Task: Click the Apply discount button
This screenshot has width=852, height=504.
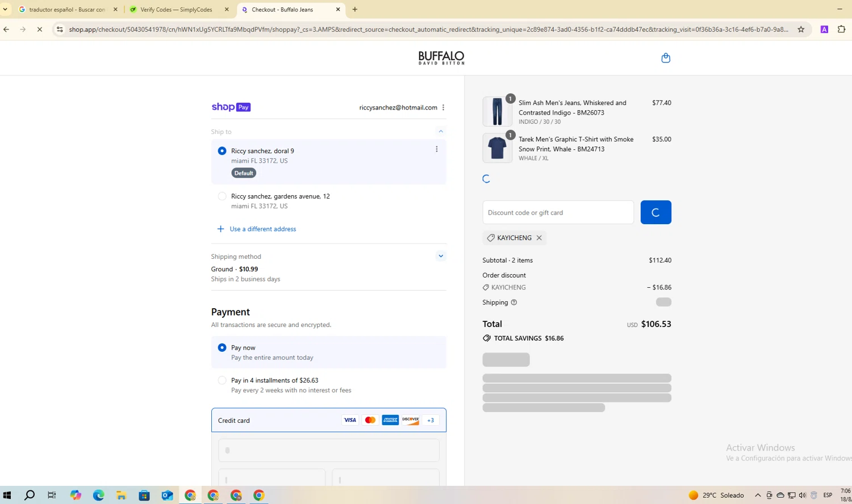Action: (656, 212)
